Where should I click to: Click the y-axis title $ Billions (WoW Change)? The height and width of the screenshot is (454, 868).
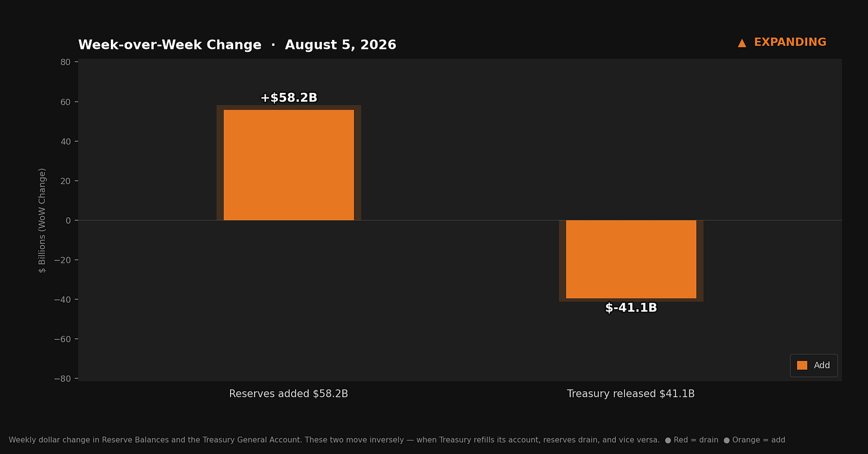[x=42, y=220]
